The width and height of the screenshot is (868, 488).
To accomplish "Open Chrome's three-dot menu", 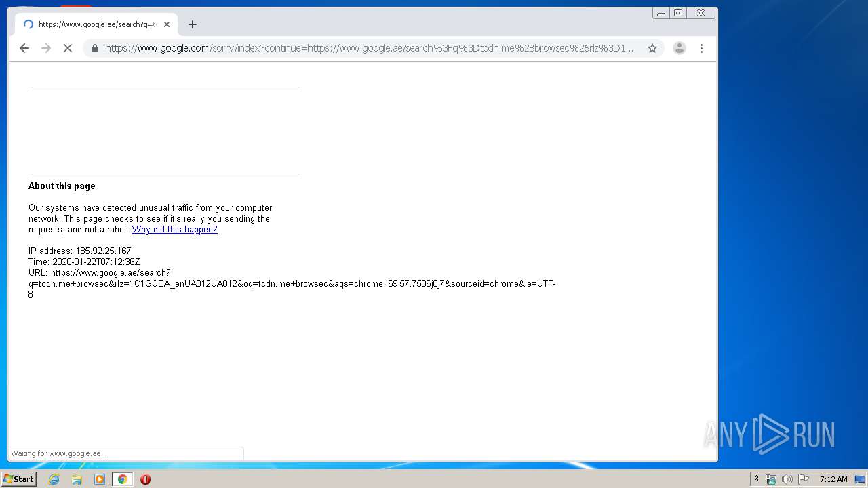I will (x=701, y=48).
